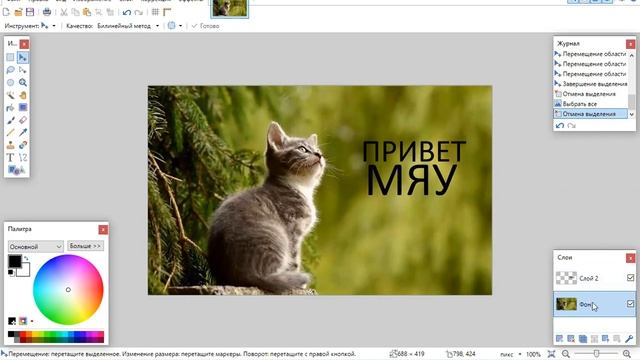Click the Print icon in toolbar
The width and height of the screenshot is (640, 360).
(x=47, y=12)
